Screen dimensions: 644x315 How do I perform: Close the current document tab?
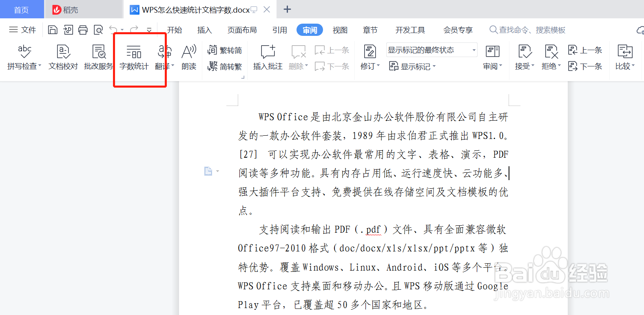[x=267, y=9]
